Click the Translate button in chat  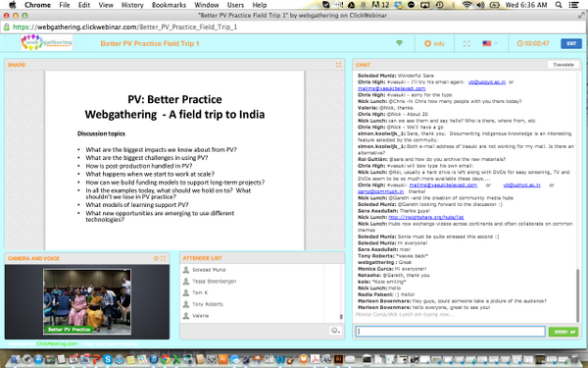coord(563,65)
